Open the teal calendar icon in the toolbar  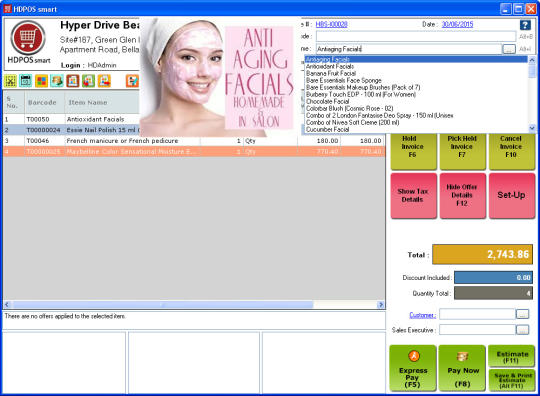pyautogui.click(x=26, y=81)
